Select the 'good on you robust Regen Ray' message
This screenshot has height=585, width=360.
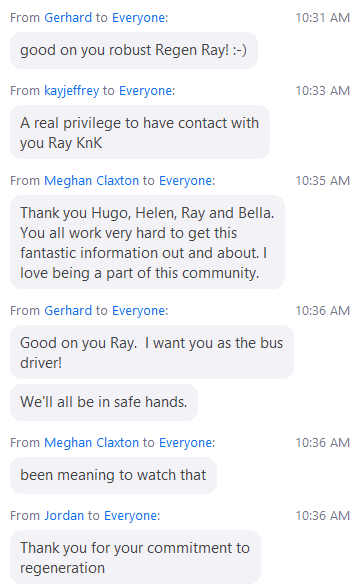pos(134,50)
